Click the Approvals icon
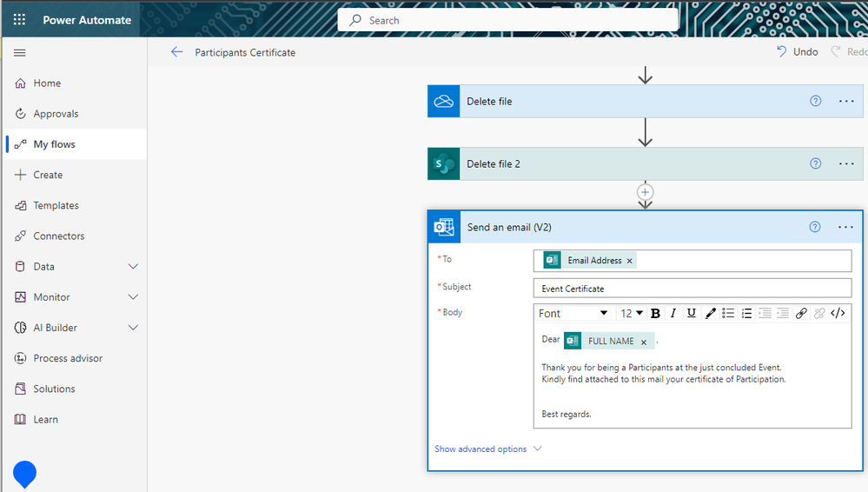Screen dimensions: 868x492 (x=21, y=114)
